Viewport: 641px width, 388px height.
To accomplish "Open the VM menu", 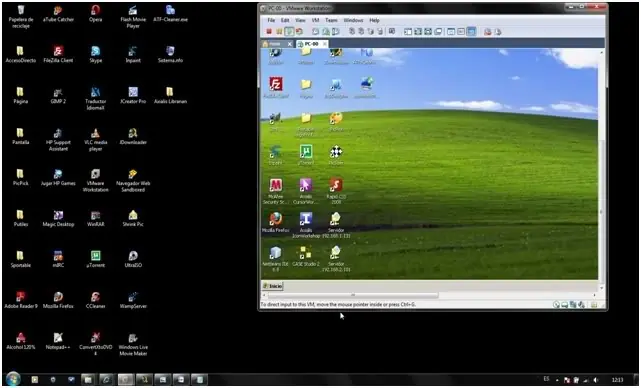I will (x=315, y=20).
